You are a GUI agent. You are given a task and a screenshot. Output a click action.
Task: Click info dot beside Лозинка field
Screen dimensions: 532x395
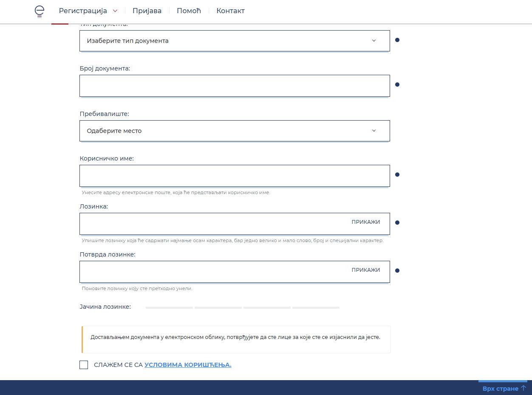[397, 223]
